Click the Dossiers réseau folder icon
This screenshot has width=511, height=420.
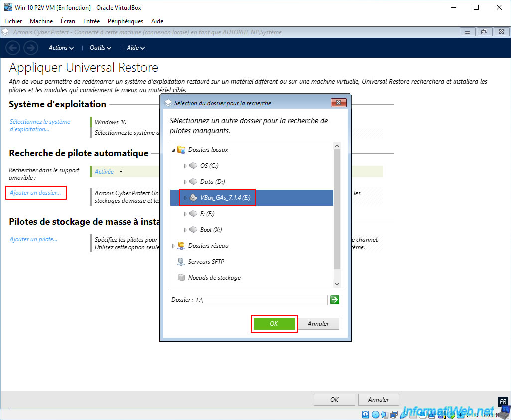tap(181, 246)
